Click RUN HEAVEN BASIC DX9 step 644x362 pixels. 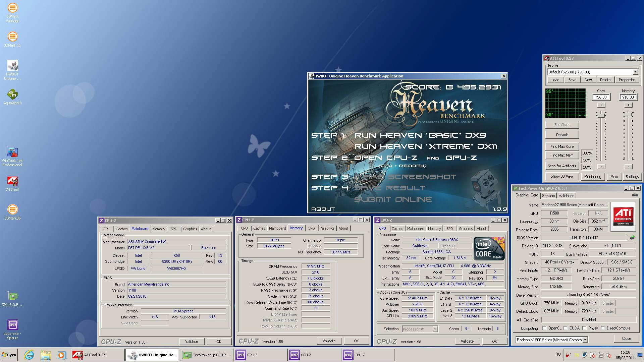tap(420, 135)
